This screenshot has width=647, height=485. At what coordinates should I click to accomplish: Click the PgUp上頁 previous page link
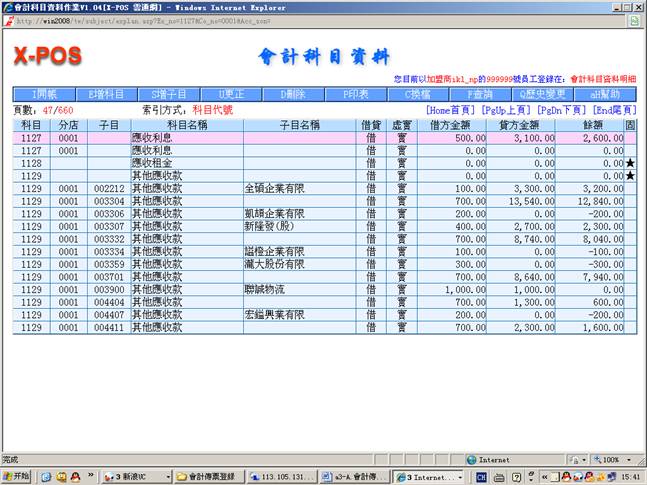[506, 110]
